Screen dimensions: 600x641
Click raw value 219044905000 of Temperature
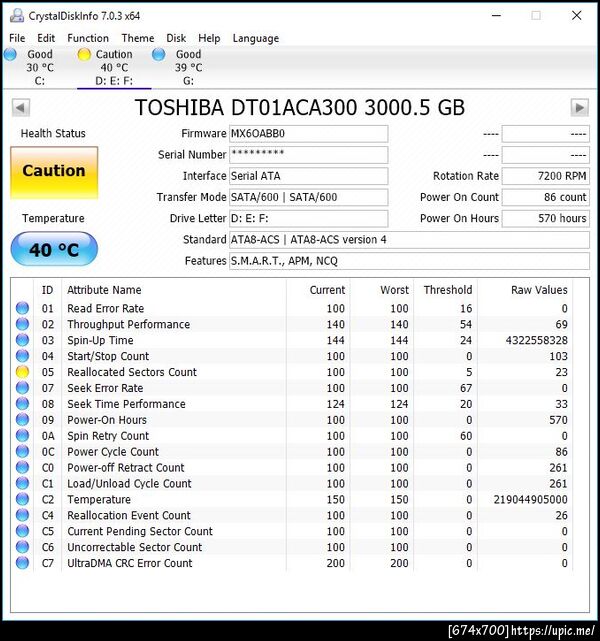click(531, 499)
